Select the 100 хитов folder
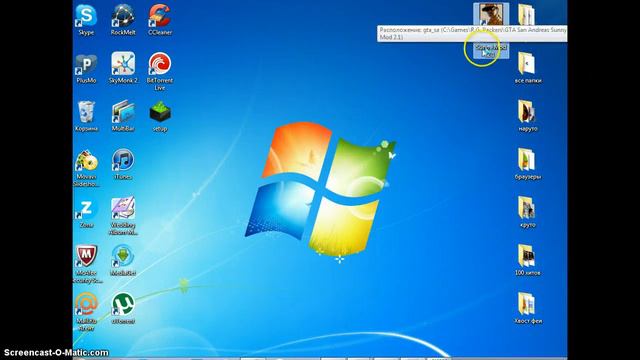Screen dimensions: 640x360 [527, 256]
